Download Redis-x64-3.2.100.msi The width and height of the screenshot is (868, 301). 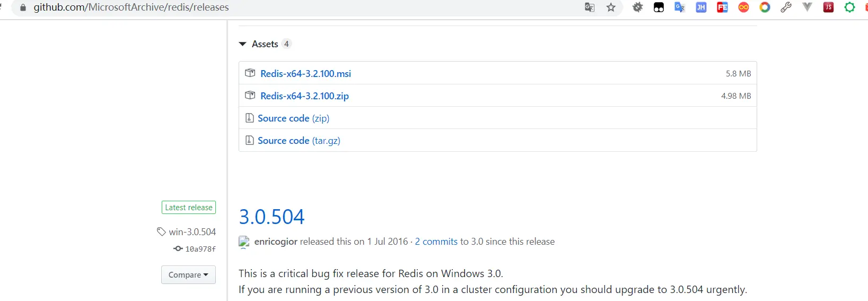(x=305, y=74)
